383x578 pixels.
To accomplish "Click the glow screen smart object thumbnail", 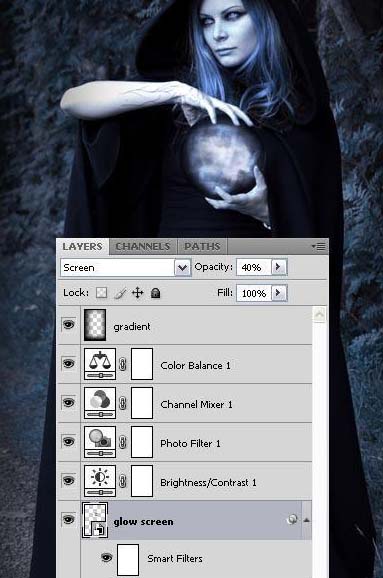I will pos(95,520).
